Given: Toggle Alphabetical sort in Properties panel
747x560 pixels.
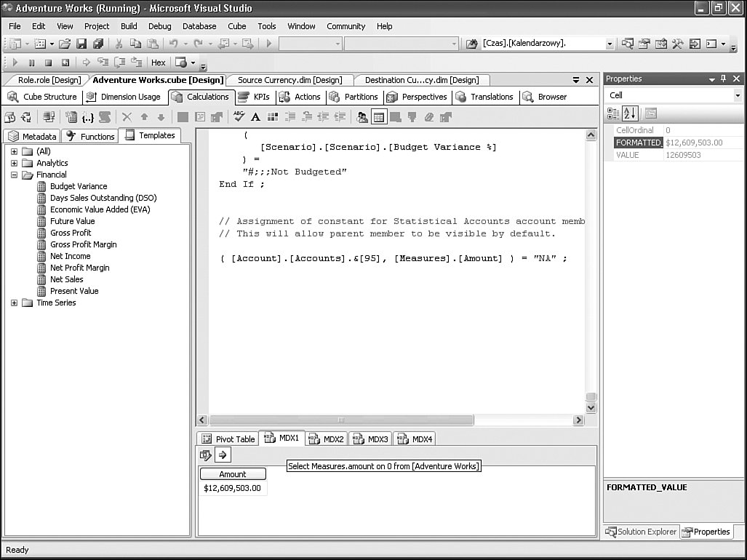Looking at the screenshot, I should (630, 113).
